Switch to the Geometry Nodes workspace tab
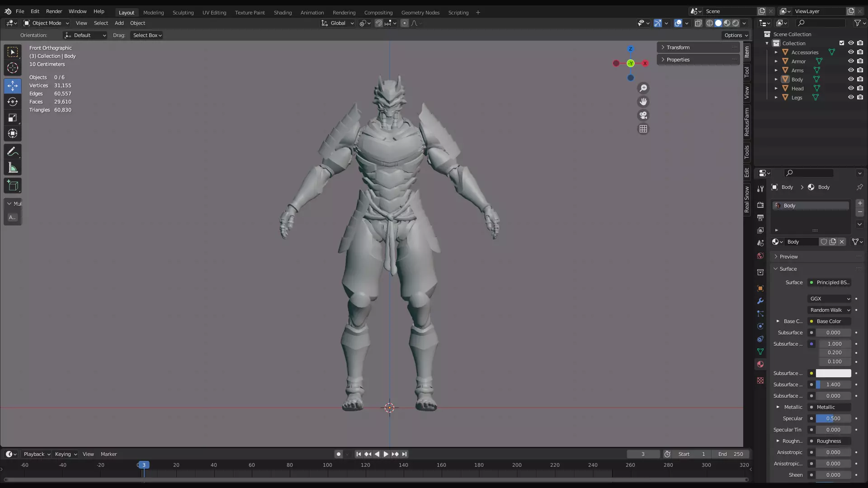Viewport: 868px width, 488px height. point(420,13)
